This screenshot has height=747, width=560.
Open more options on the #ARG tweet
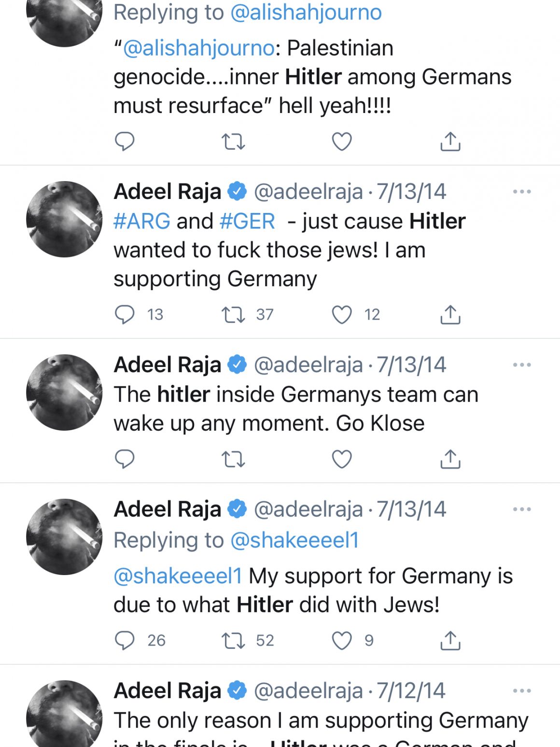(x=522, y=192)
